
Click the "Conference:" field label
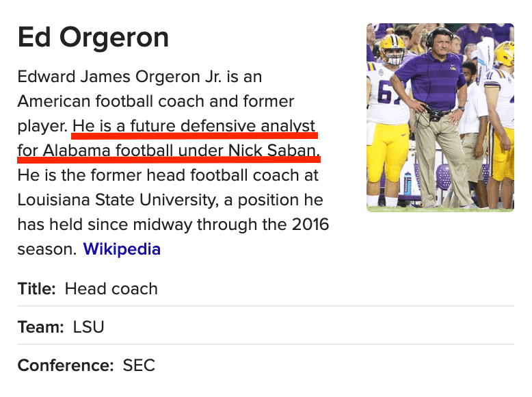click(x=66, y=366)
